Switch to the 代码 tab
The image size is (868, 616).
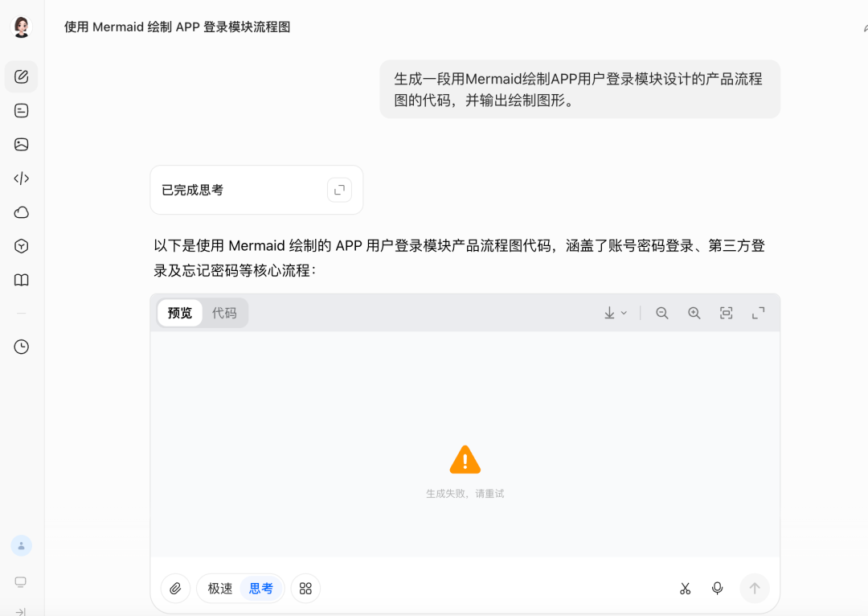[224, 313]
